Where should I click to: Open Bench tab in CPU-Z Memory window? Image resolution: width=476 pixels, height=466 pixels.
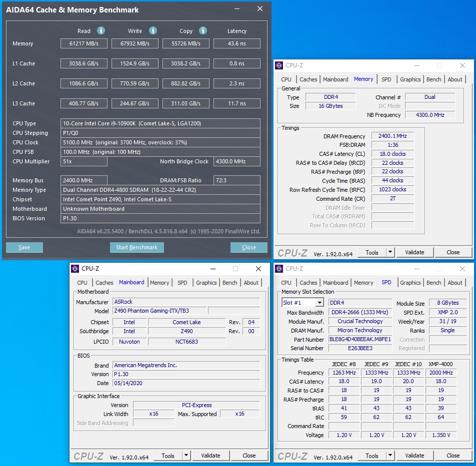pos(433,79)
